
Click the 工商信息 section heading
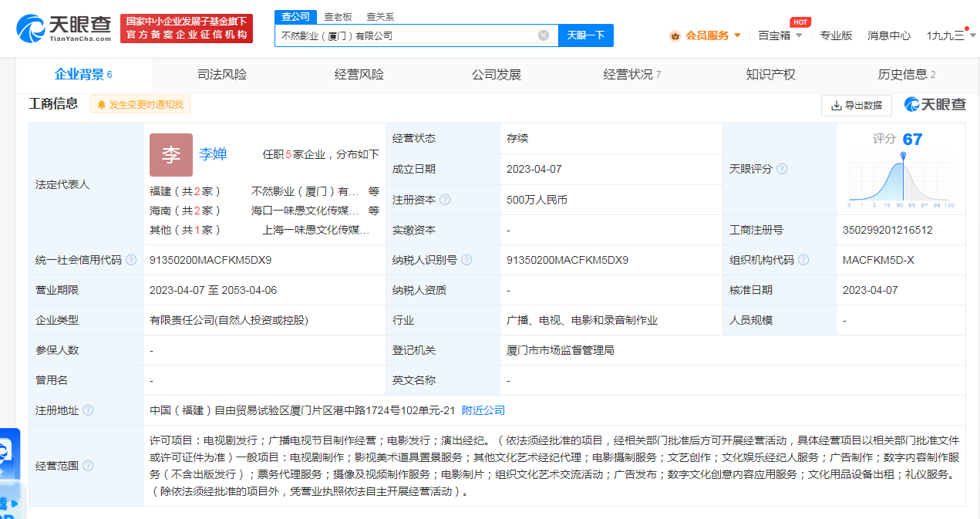pyautogui.click(x=54, y=103)
